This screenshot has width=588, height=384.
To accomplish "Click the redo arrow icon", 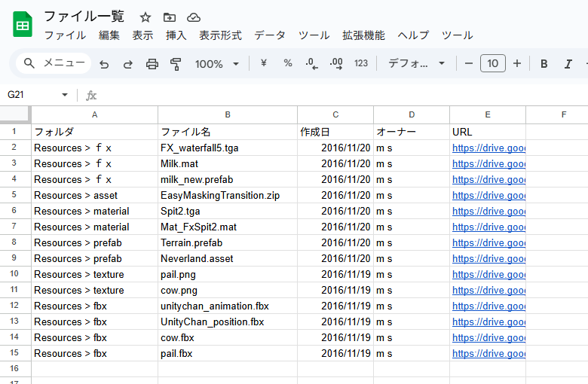I will click(128, 64).
